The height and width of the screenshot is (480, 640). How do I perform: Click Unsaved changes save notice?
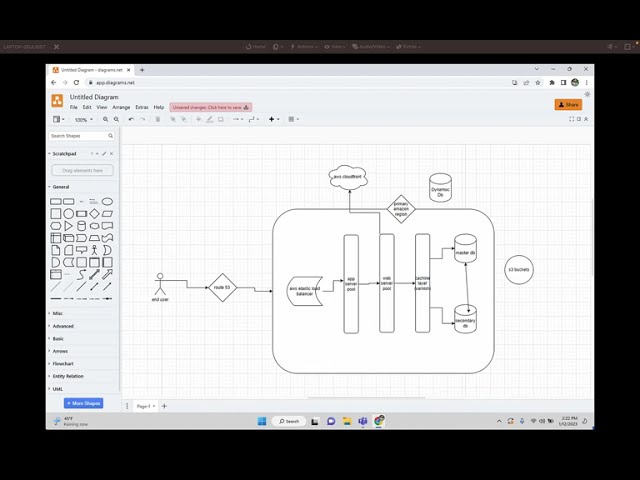[x=210, y=107]
